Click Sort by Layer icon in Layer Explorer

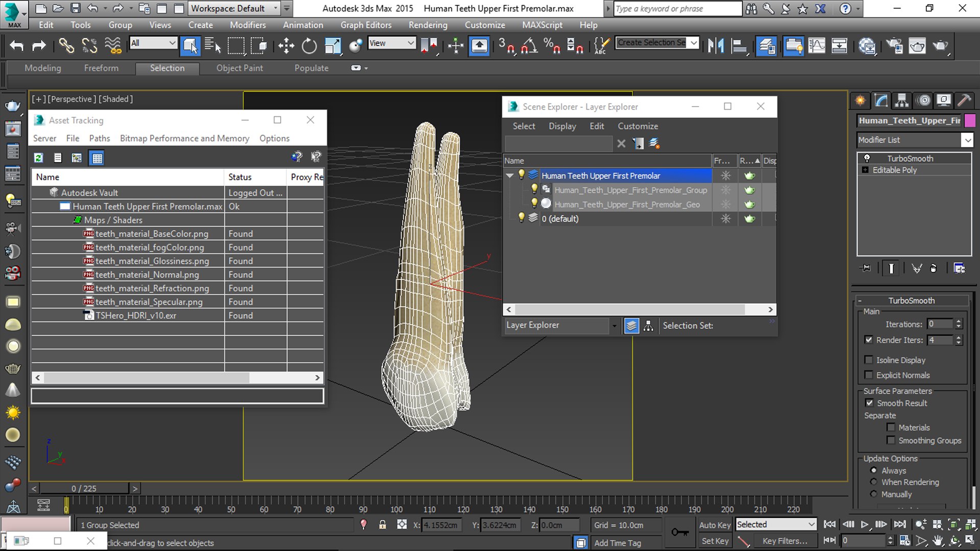pos(631,325)
